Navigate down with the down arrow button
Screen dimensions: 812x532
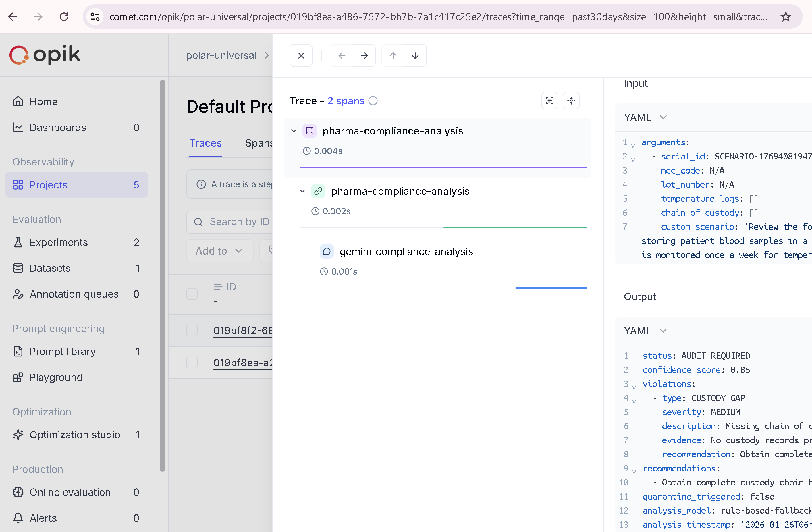click(415, 55)
